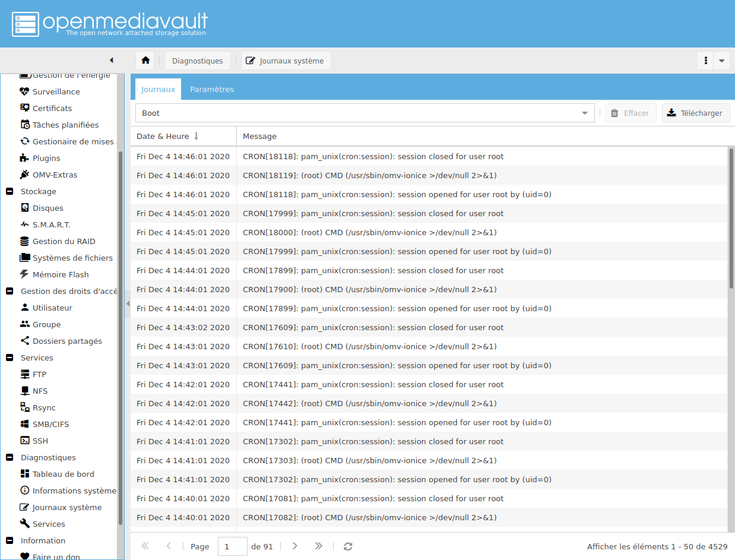Collapse the Stockage tree section
The width and height of the screenshot is (735, 560).
[x=9, y=191]
